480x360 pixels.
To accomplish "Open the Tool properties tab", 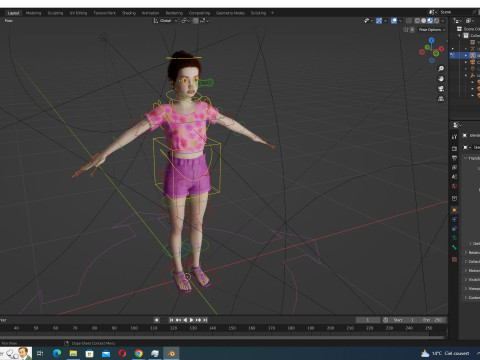I will coord(454,137).
